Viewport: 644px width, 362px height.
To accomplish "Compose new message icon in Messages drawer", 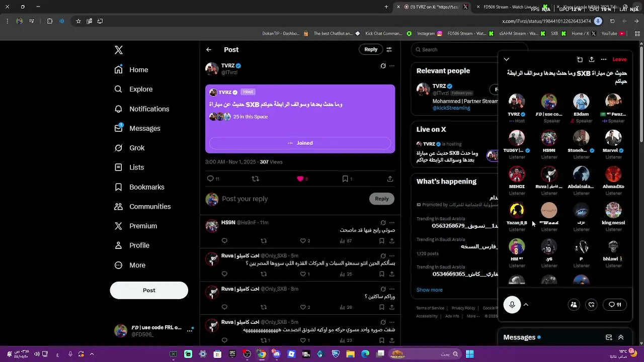I will tap(609, 337).
